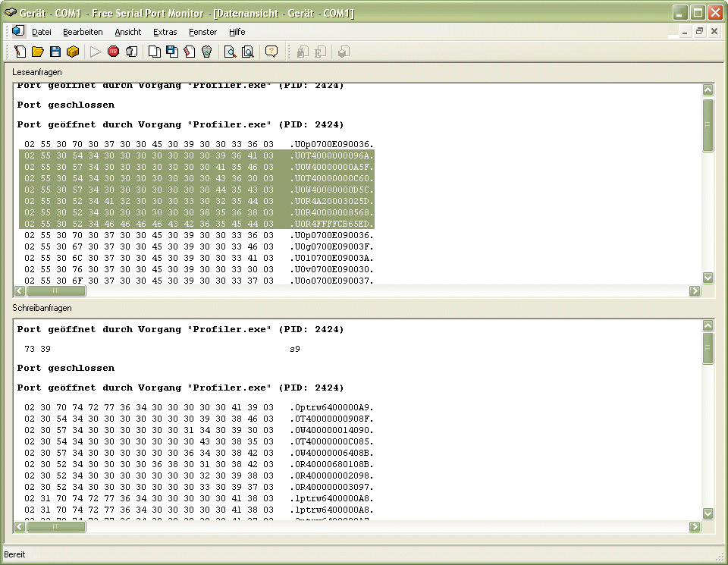Click left arrow of Leseanfragen horizontal scrollbar
Image resolution: width=728 pixels, height=565 pixels.
(x=20, y=291)
